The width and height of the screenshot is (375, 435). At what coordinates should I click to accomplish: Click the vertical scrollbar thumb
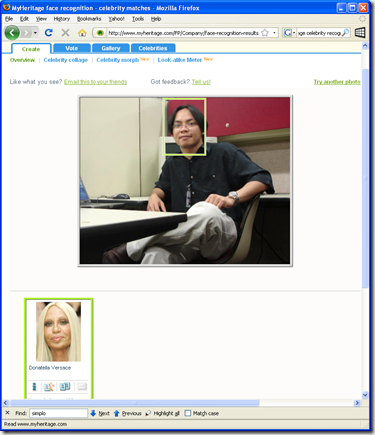click(x=365, y=178)
